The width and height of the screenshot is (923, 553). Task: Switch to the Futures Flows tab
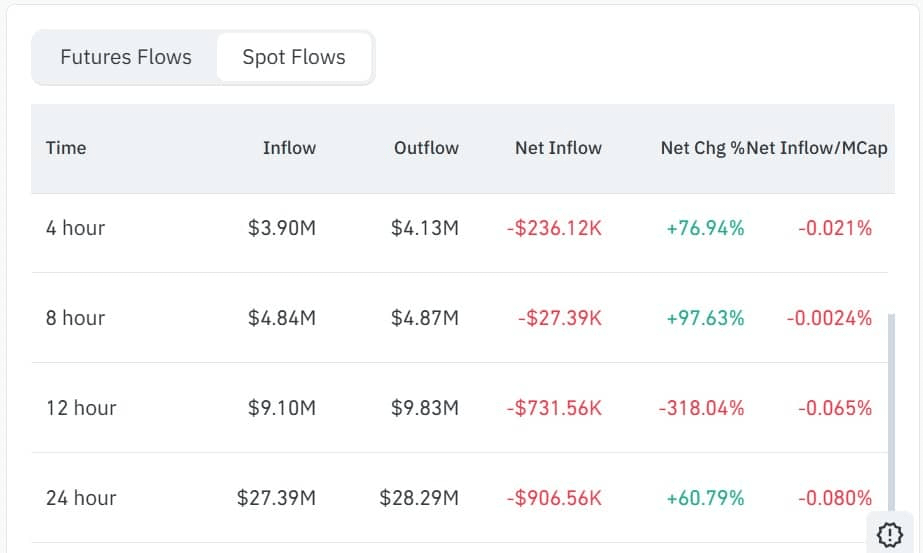point(126,57)
